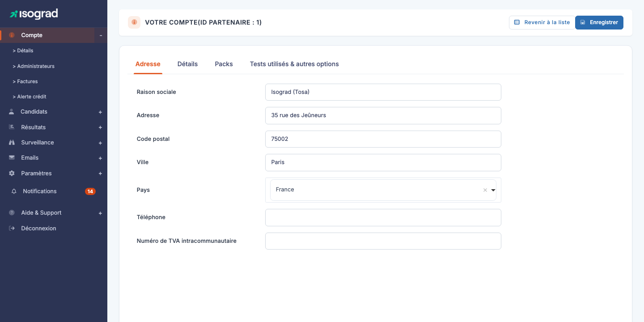Click the Code postal label
The height and width of the screenshot is (322, 644).
153,139
